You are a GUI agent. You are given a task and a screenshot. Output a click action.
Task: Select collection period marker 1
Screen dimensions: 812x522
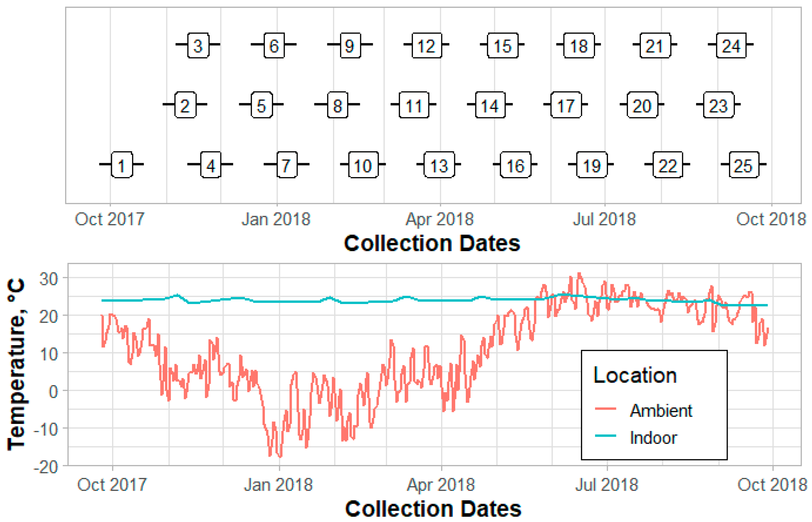122,165
